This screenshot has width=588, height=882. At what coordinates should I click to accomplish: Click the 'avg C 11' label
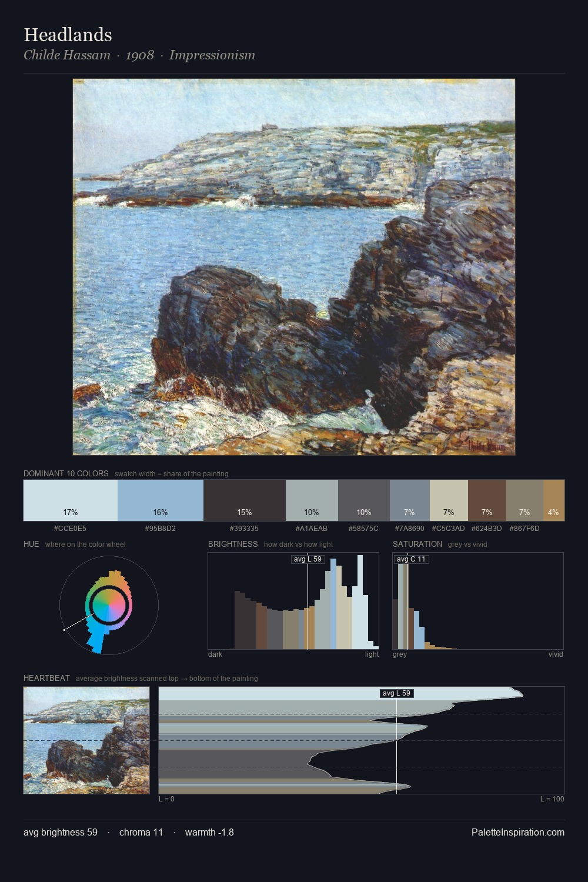(411, 559)
